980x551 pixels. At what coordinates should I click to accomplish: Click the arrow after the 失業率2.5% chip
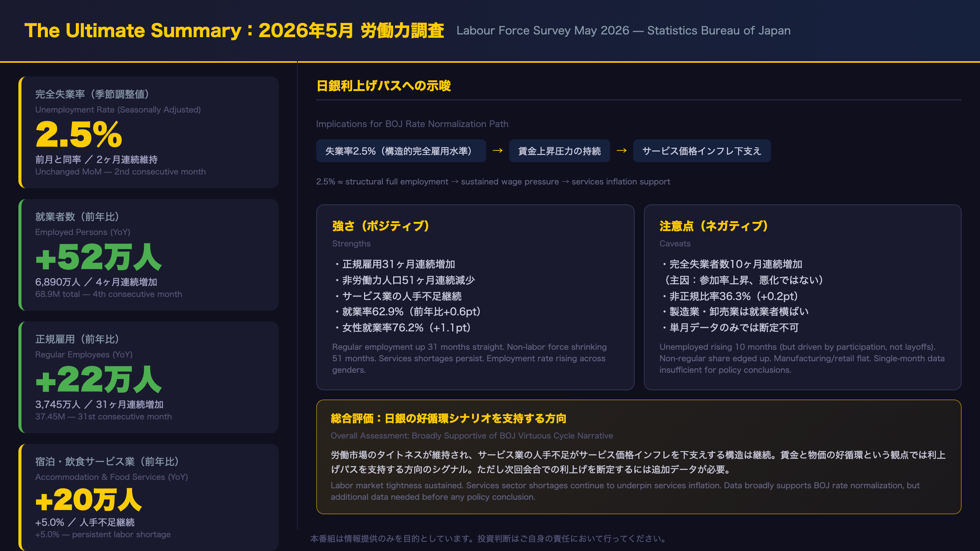(497, 151)
